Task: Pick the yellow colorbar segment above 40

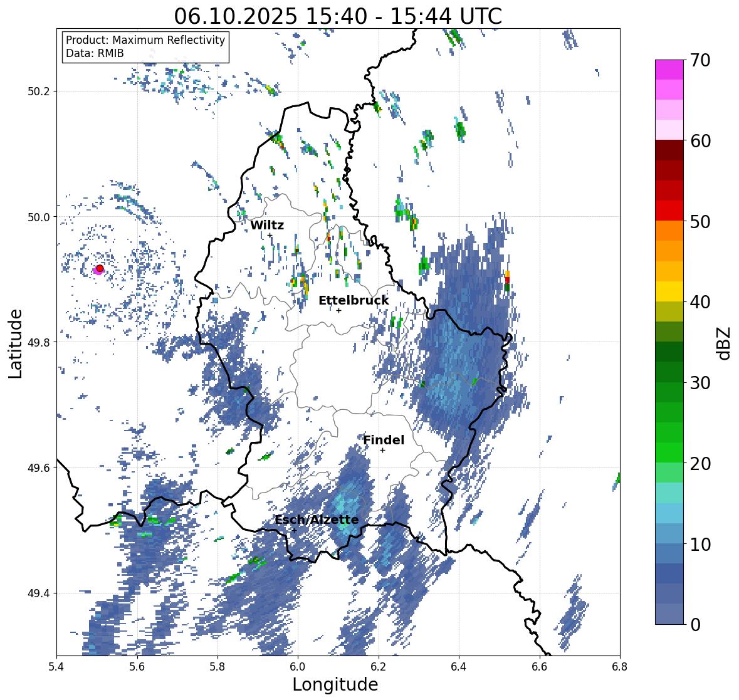Action: pos(669,291)
